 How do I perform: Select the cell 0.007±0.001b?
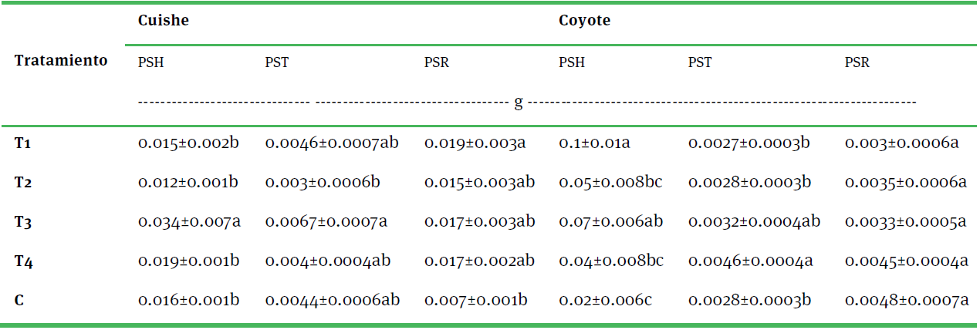(x=475, y=300)
